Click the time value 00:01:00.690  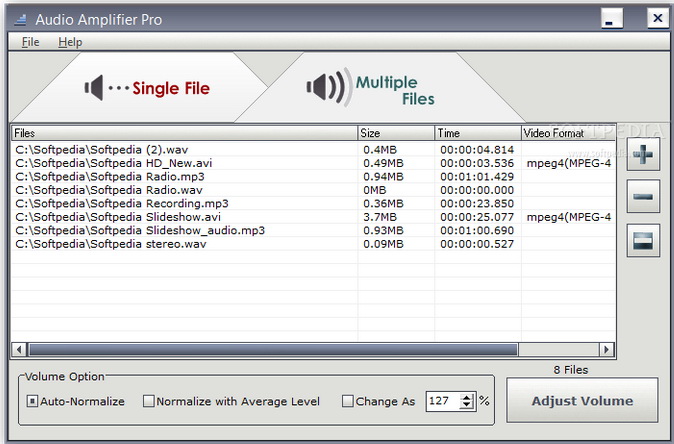(477, 230)
